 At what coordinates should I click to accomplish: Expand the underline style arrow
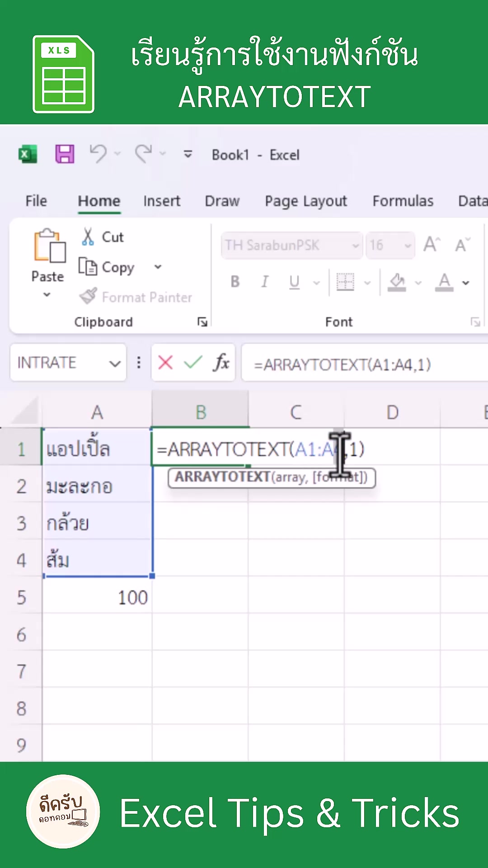point(317,283)
